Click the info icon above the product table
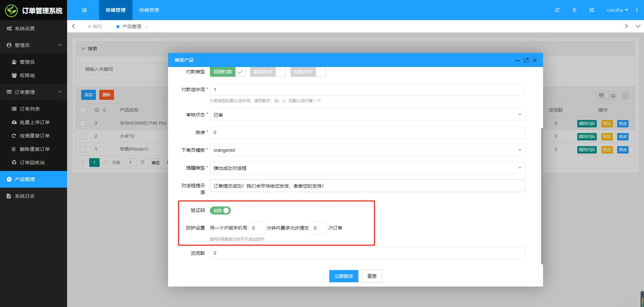 tap(625, 96)
